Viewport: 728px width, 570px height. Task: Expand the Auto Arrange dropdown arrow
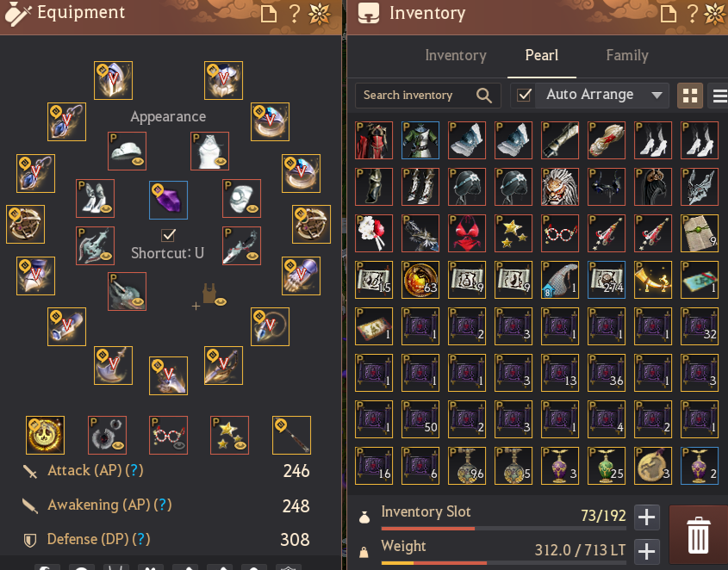click(656, 96)
